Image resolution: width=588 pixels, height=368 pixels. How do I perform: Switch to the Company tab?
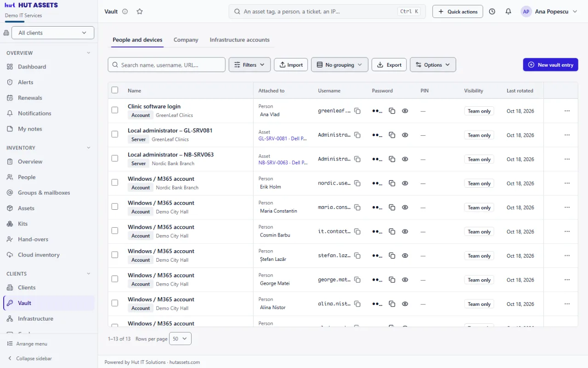click(186, 40)
